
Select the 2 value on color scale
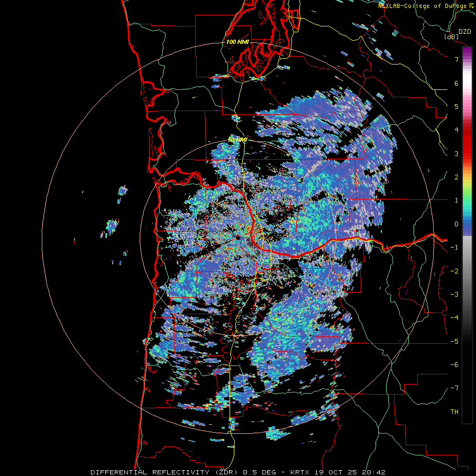(456, 177)
